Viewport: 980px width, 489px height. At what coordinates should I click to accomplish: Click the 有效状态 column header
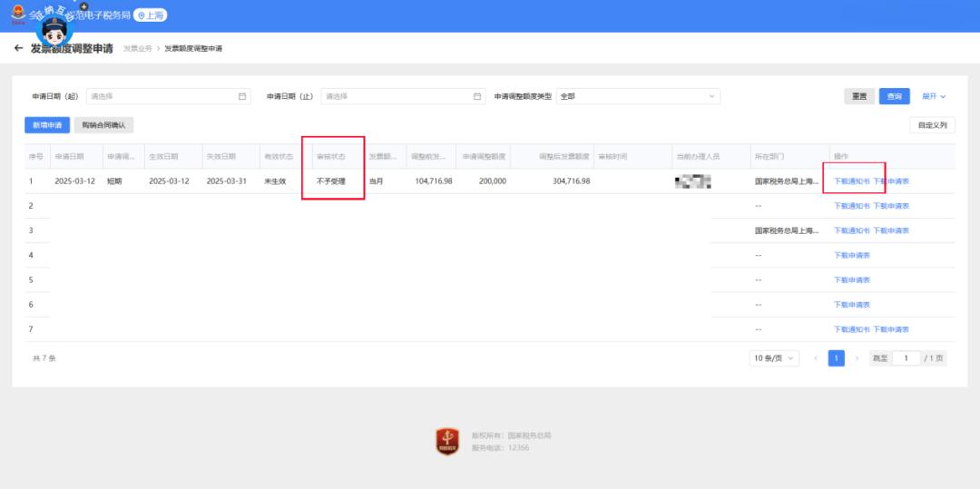point(279,156)
